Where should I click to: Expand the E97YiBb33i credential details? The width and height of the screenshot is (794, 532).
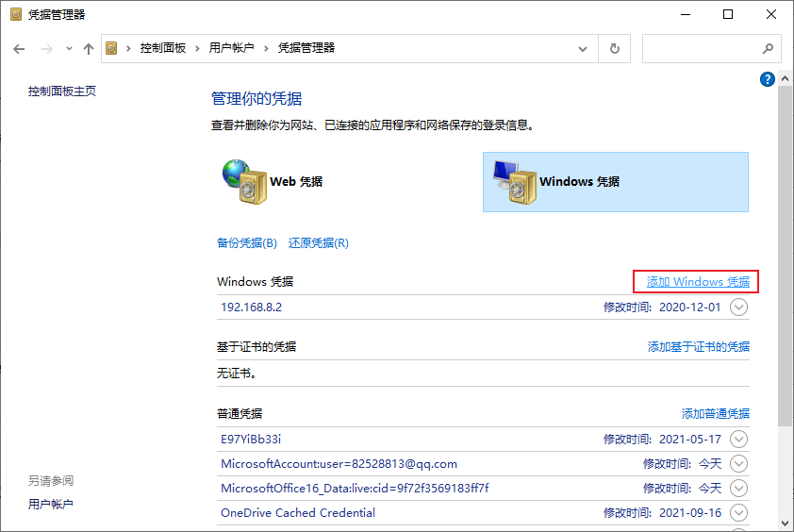point(738,439)
